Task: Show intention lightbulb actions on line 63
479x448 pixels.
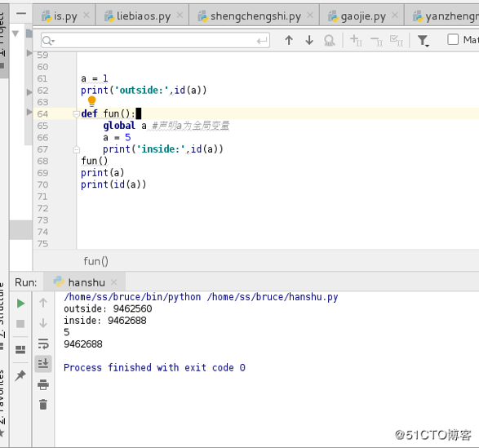Action: click(91, 101)
